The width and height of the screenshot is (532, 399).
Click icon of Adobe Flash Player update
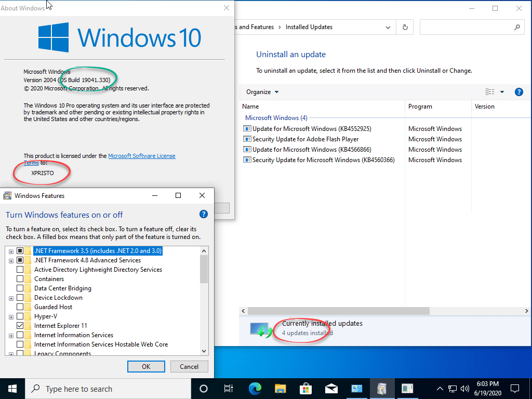click(x=247, y=139)
